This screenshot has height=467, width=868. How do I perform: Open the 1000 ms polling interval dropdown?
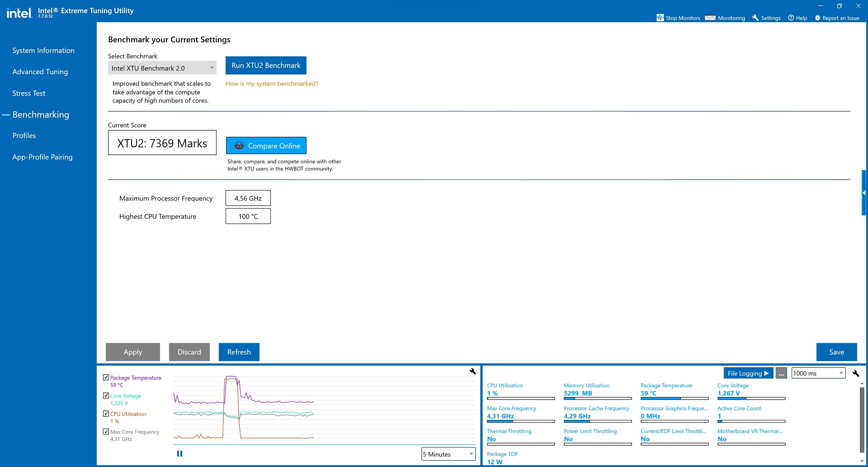click(x=818, y=373)
